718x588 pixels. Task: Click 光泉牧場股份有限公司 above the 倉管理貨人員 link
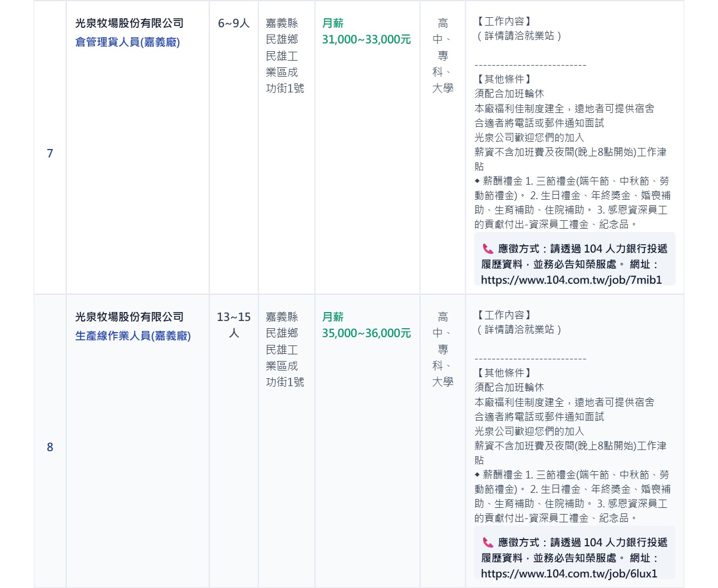130,23
